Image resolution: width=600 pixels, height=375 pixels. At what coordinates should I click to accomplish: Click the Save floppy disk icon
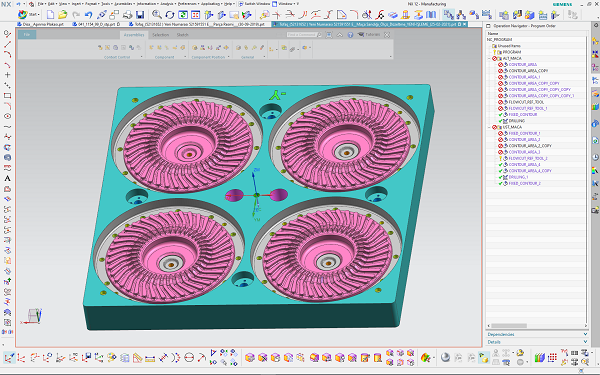(140, 15)
